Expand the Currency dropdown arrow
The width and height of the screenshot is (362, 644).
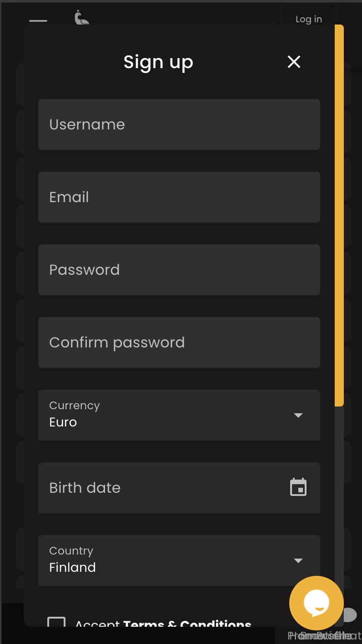(x=298, y=415)
